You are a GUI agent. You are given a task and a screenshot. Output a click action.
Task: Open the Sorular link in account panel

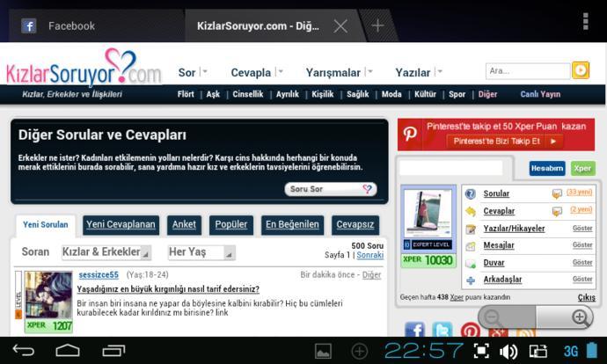(496, 193)
